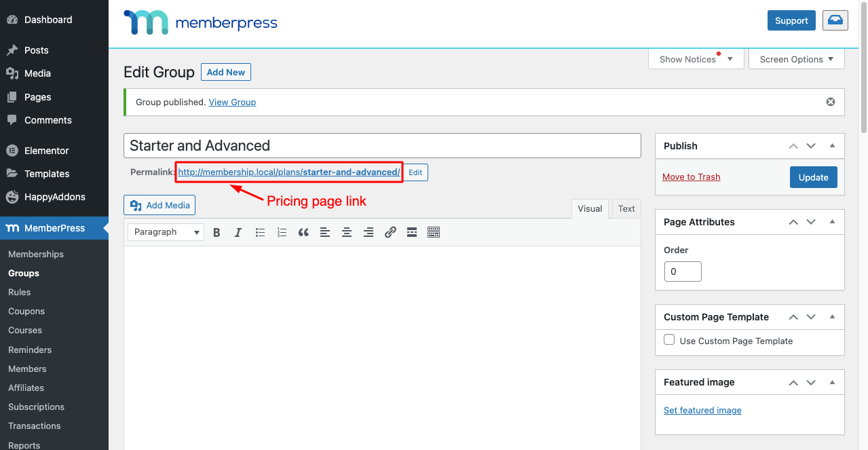Image resolution: width=868 pixels, height=450 pixels.
Task: Open Templates menu item
Action: pyautogui.click(x=54, y=174)
